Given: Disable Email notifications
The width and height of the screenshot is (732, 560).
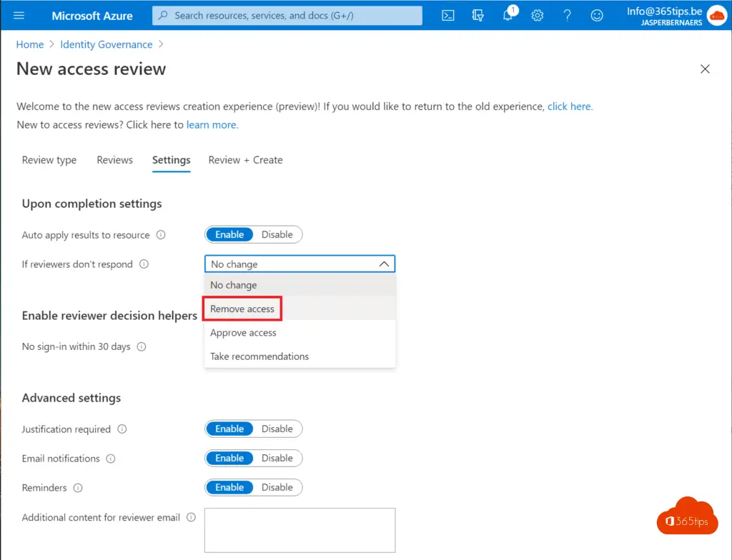Looking at the screenshot, I should click(277, 459).
